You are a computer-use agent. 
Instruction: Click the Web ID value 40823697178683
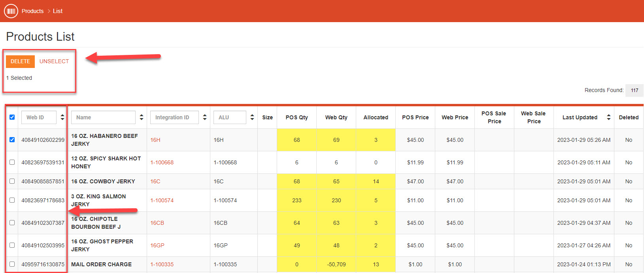point(43,200)
